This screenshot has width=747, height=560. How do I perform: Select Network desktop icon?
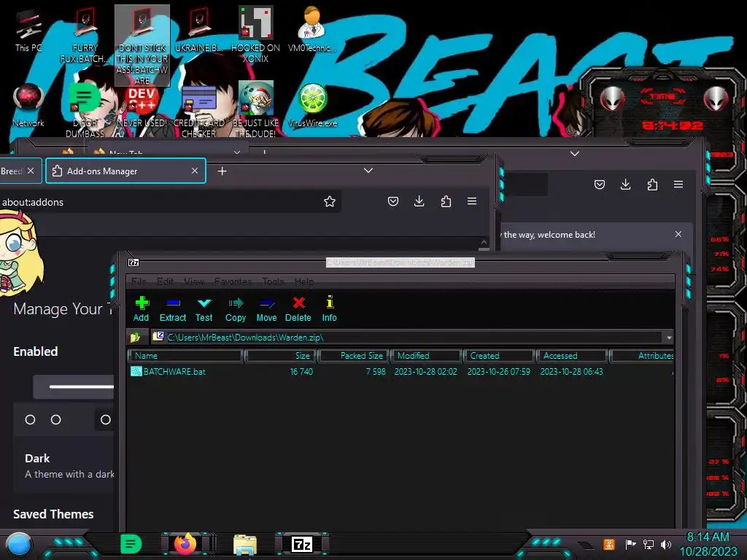click(x=28, y=105)
